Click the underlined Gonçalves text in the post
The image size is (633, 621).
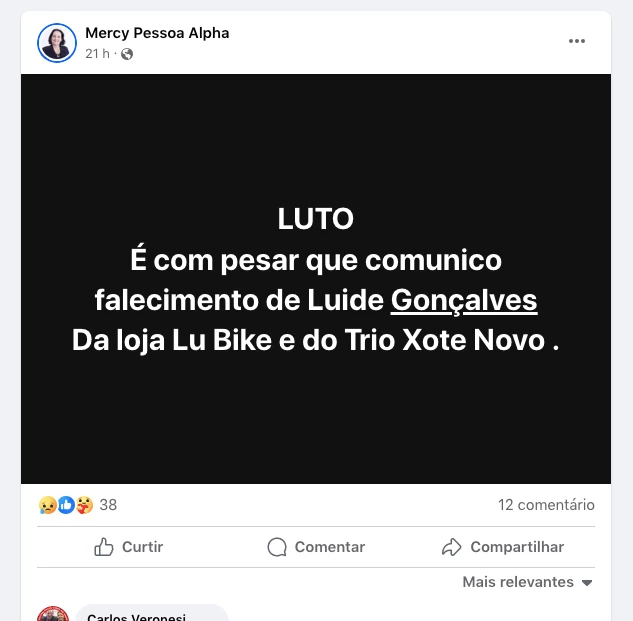[464, 300]
